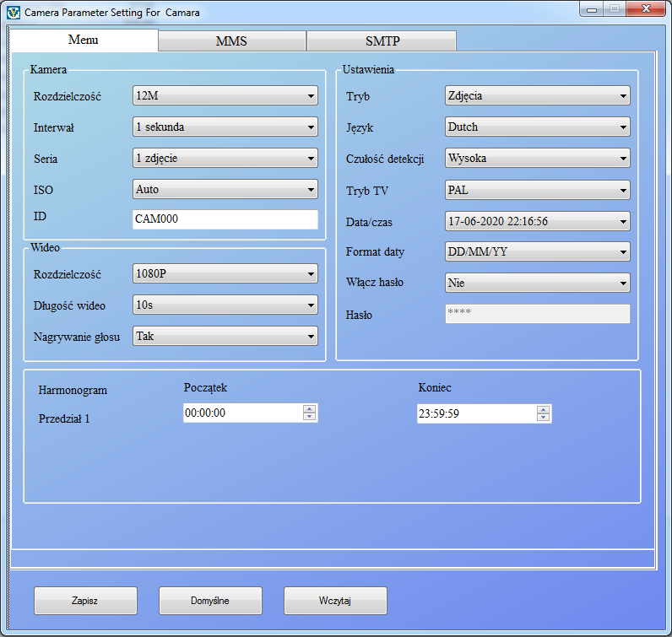
Task: Click the Zapisz button
Action: (x=85, y=601)
